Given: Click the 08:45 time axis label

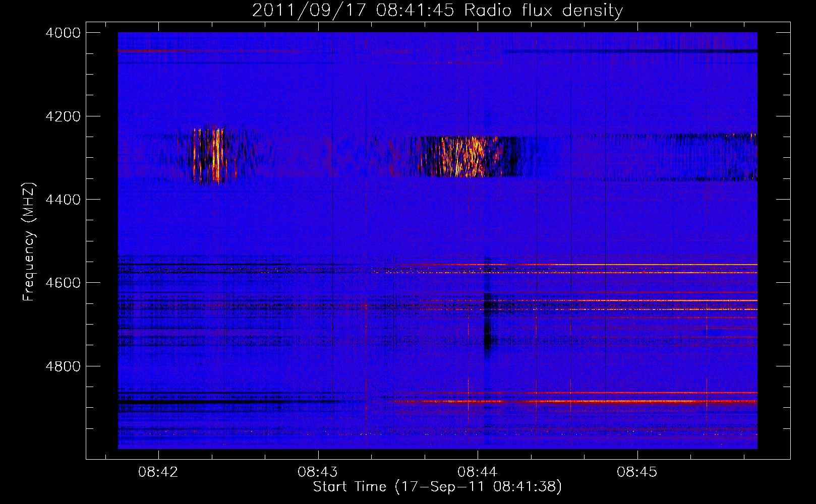Looking at the screenshot, I should click(x=637, y=472).
